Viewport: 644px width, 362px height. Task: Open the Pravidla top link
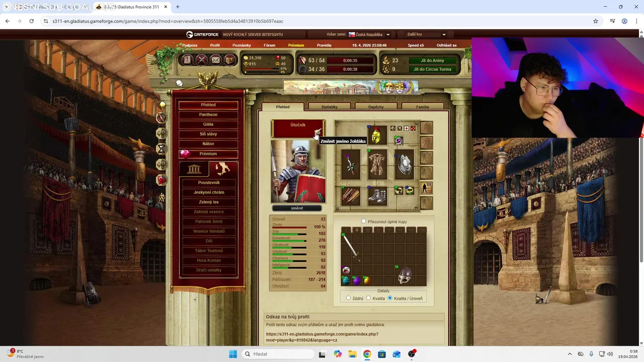point(324,45)
